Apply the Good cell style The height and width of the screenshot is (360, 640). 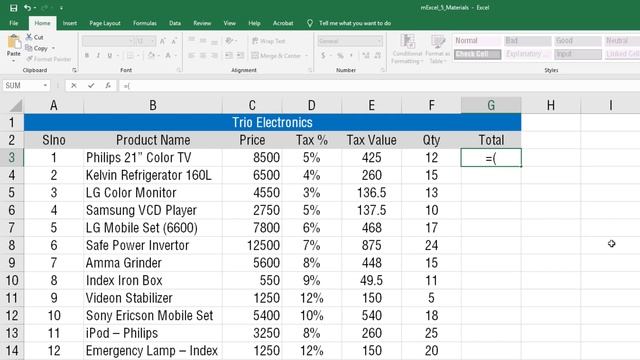pos(578,41)
